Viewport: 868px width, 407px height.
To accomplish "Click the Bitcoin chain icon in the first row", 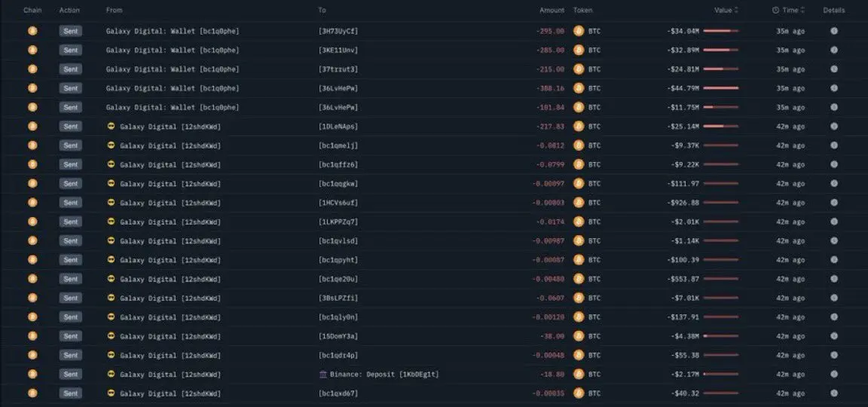I will [32, 31].
